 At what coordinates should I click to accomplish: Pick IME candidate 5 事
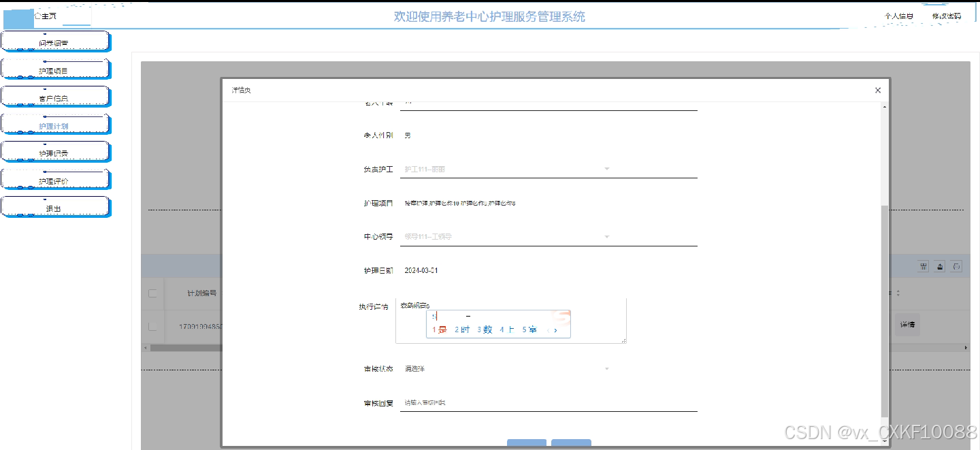click(x=529, y=330)
